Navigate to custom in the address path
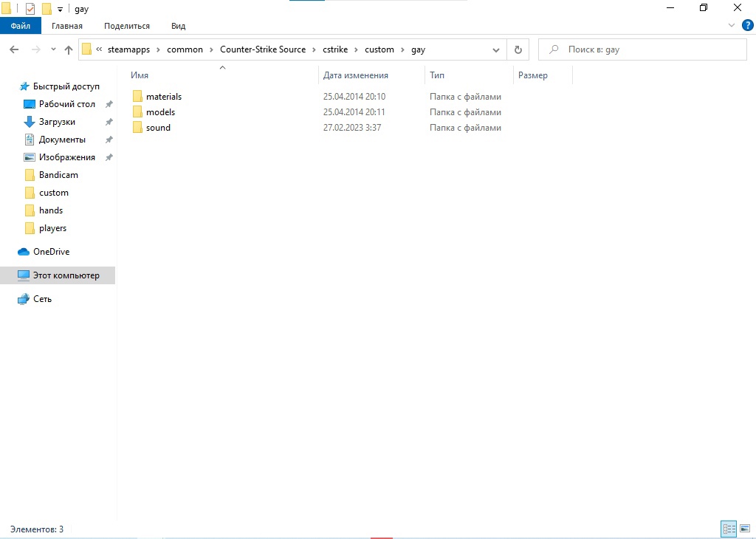Screen dimensions: 756x539 tap(379, 49)
